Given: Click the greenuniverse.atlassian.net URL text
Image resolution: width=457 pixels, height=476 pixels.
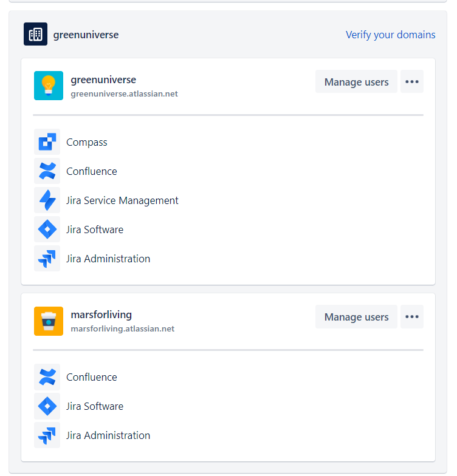Looking at the screenshot, I should tap(124, 93).
